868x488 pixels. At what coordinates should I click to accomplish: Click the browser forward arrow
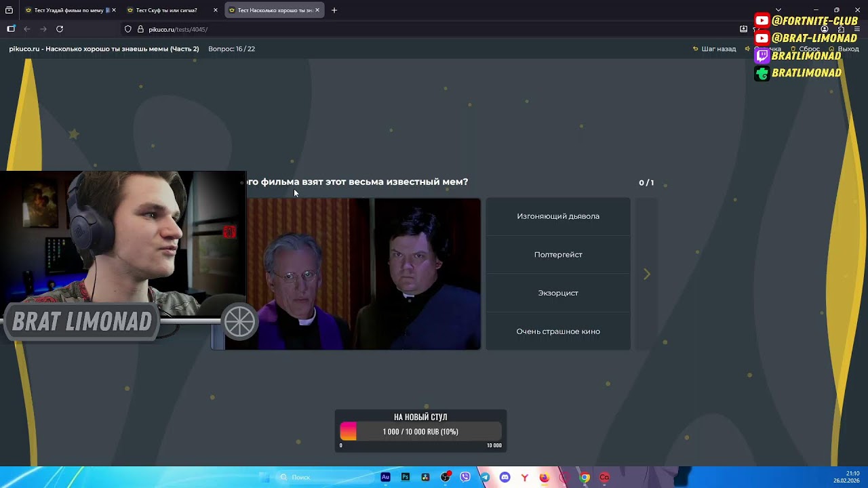[x=43, y=29]
